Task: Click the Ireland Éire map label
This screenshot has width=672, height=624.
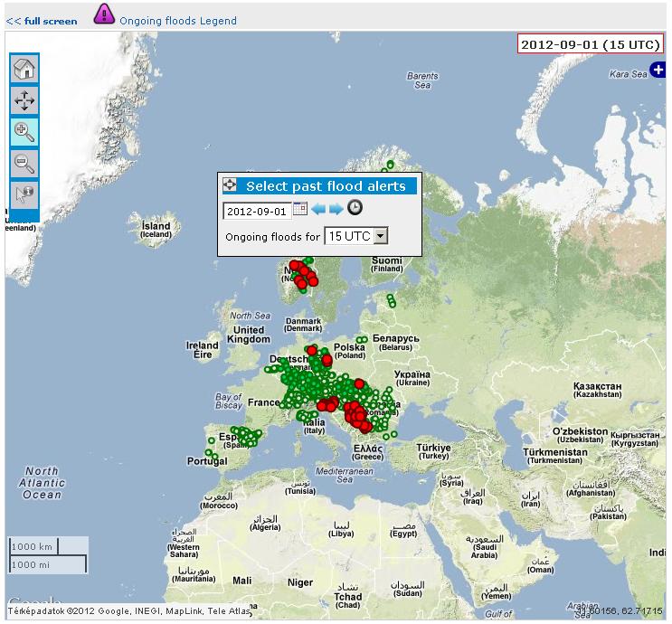Action: point(203,350)
